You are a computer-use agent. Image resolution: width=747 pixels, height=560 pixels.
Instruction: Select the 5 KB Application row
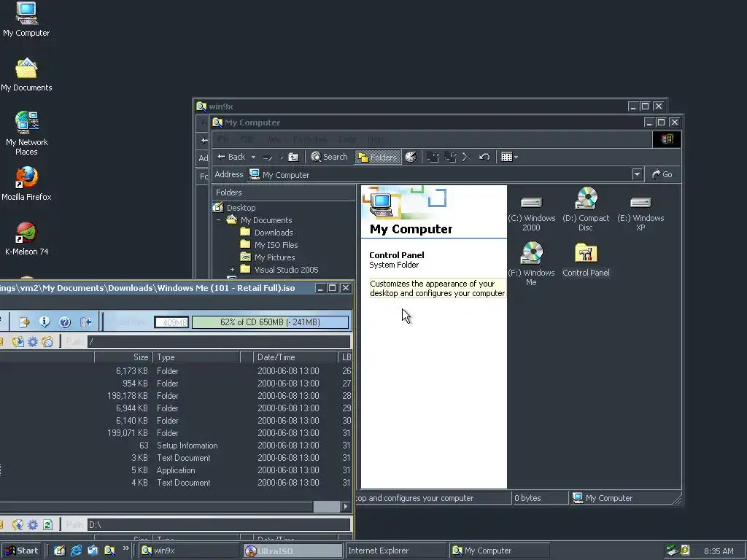(x=175, y=470)
